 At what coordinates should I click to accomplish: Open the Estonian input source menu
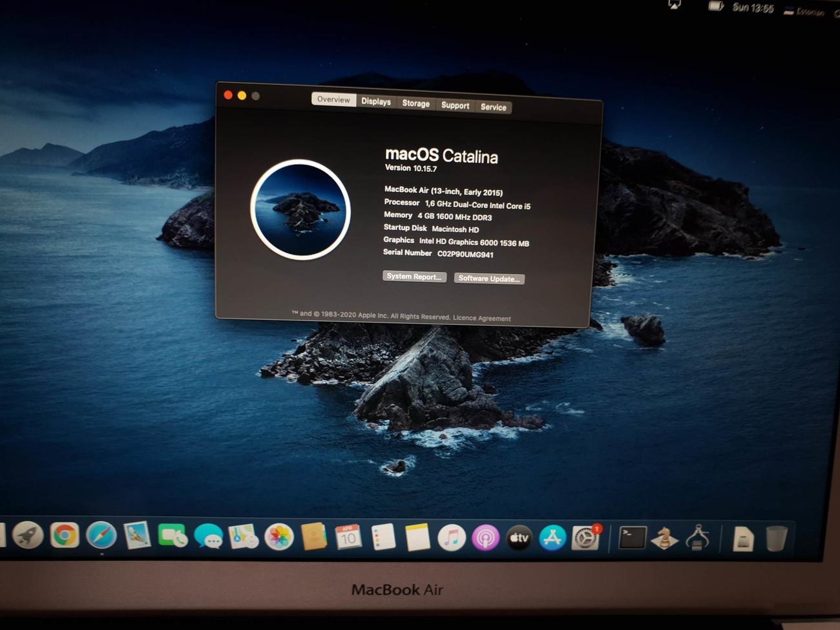[x=804, y=11]
